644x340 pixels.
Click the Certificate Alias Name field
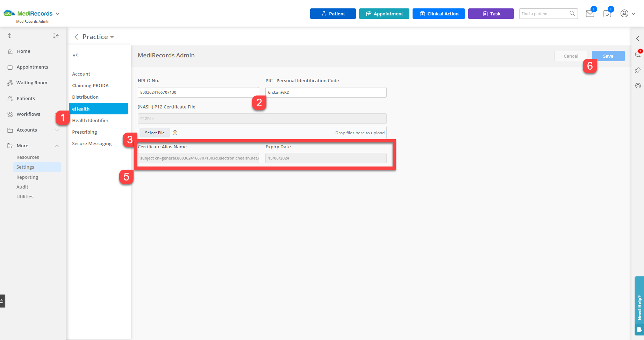click(198, 158)
